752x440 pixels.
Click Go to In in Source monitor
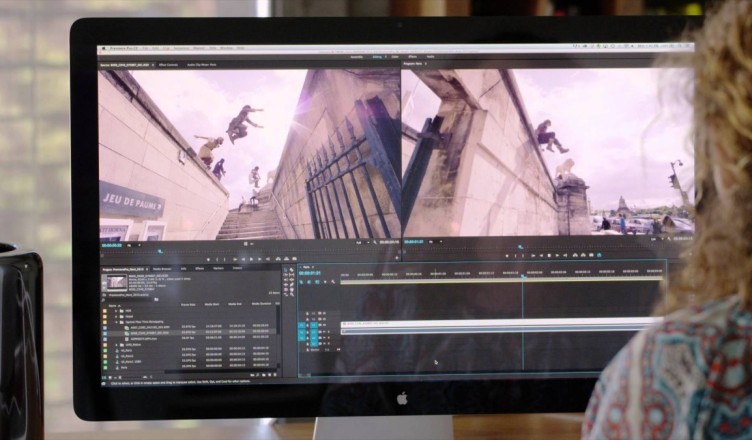click(x=235, y=259)
